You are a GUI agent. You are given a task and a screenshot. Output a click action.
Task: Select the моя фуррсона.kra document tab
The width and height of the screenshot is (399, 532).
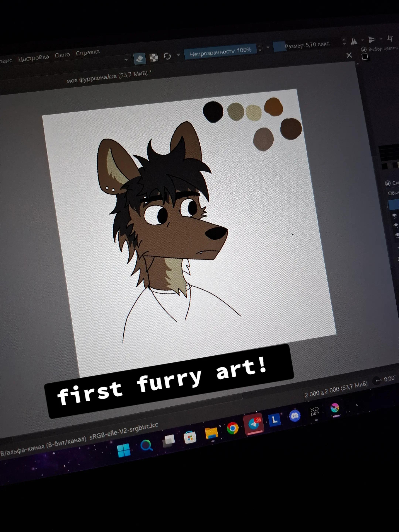click(x=109, y=77)
